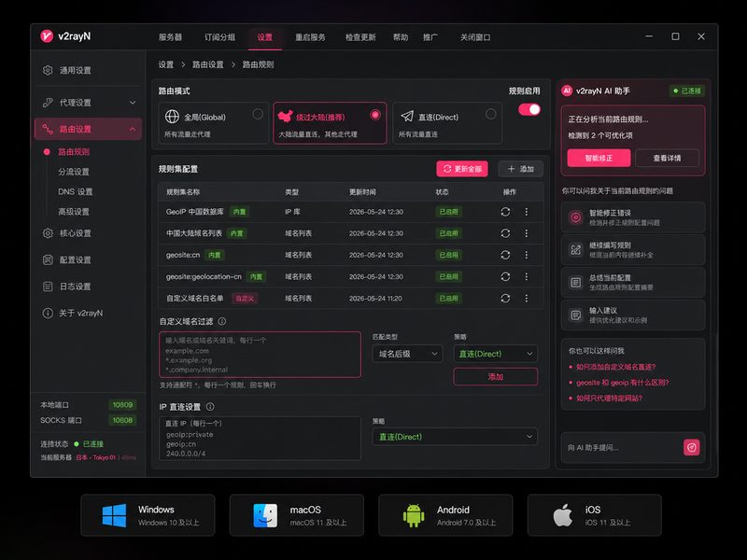The height and width of the screenshot is (560, 747).
Task: Toggle the 规则启用 switch
Action: [x=529, y=109]
